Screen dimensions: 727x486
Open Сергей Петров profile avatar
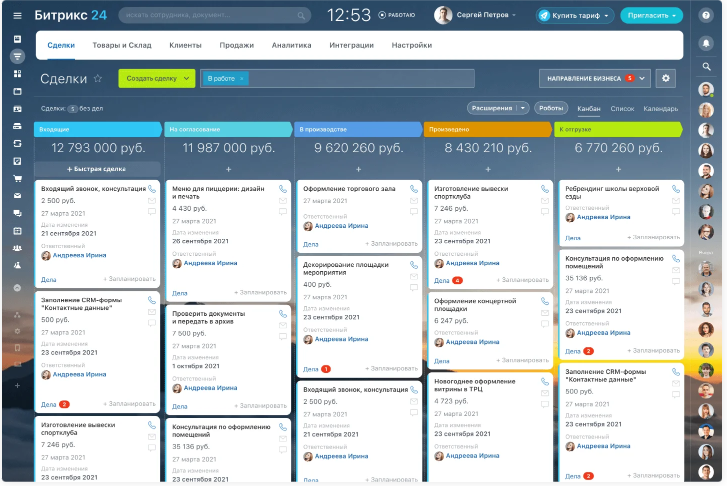point(443,15)
